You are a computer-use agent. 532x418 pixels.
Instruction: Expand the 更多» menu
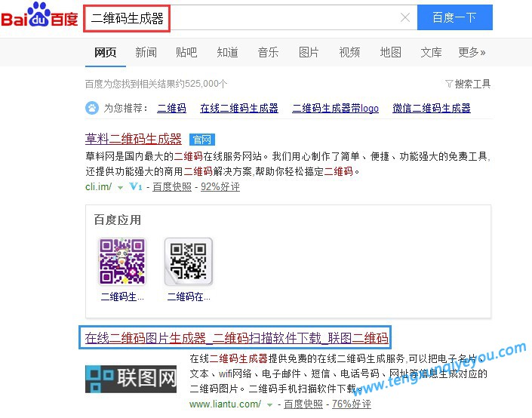coord(472,52)
